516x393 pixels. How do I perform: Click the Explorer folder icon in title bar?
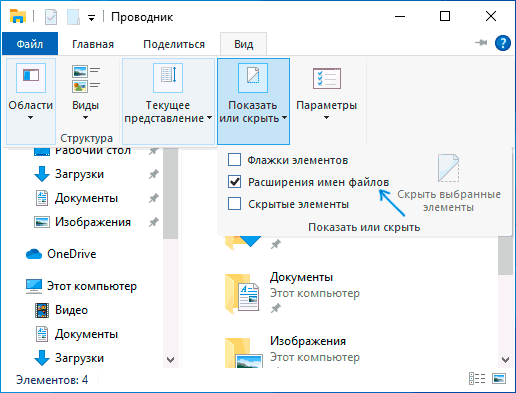18,16
